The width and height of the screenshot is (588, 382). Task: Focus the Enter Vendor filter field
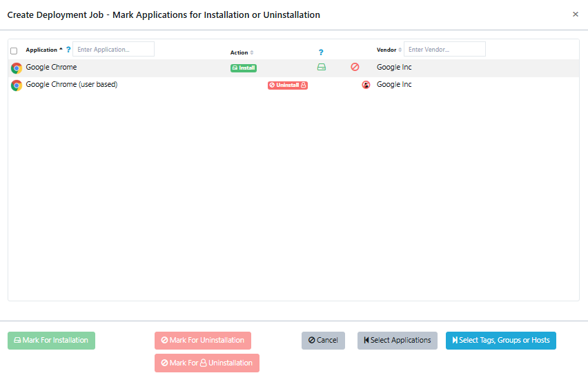point(444,50)
